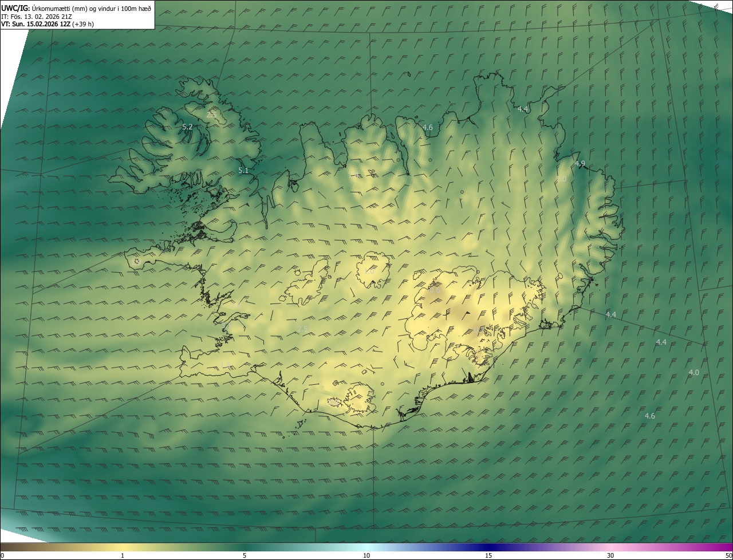Click the color scale tick label '50'
The height and width of the screenshot is (560, 733).
728,555
